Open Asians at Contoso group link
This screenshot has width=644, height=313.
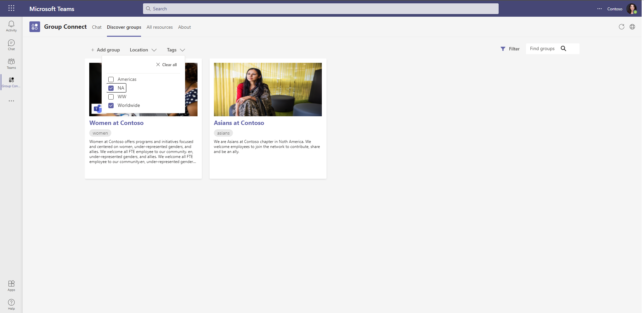coord(239,123)
